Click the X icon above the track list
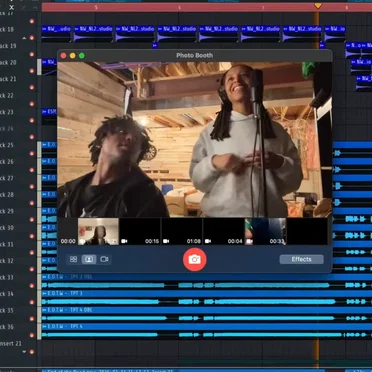Viewport: 372px width, 372px height. click(x=12, y=7)
